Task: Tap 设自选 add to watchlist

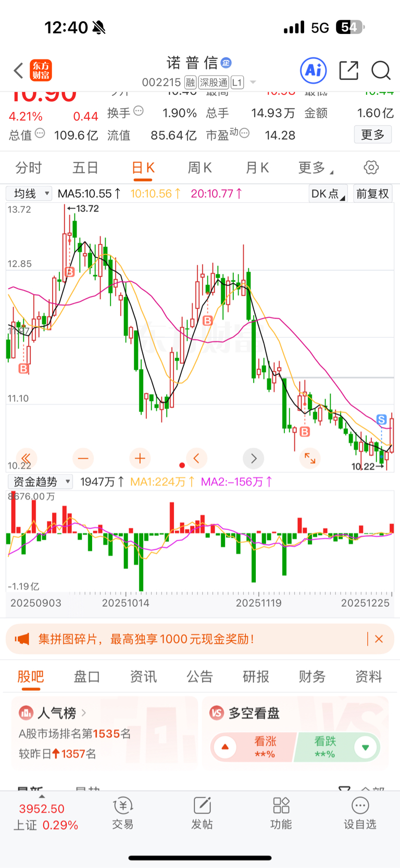Action: click(360, 813)
